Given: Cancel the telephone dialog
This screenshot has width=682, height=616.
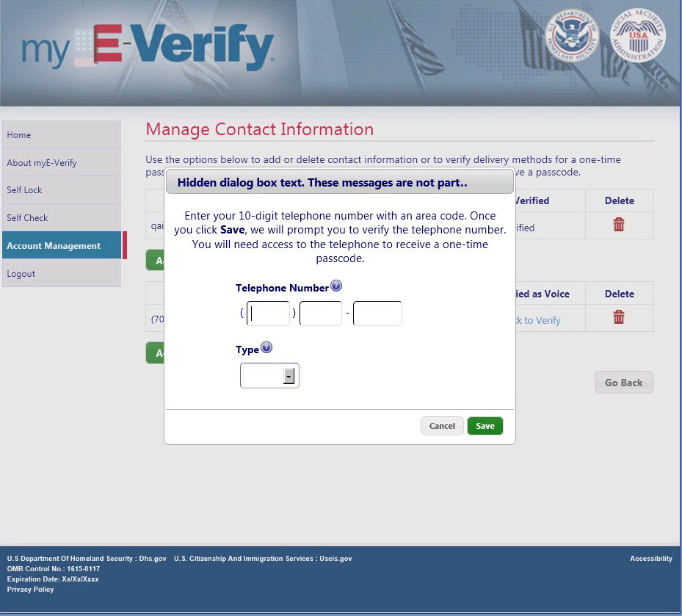Looking at the screenshot, I should (x=442, y=426).
